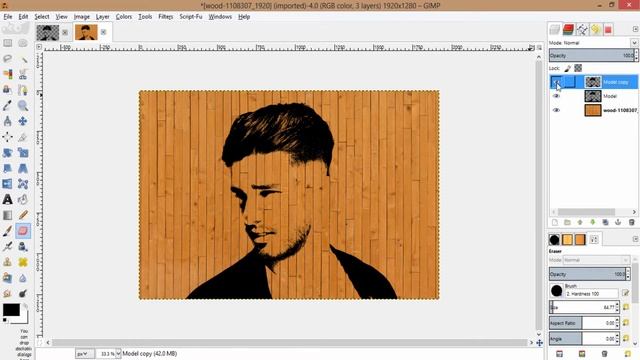Open the px unit dropdown in status bar
Viewport: 640px width, 360px height.
tap(84, 353)
